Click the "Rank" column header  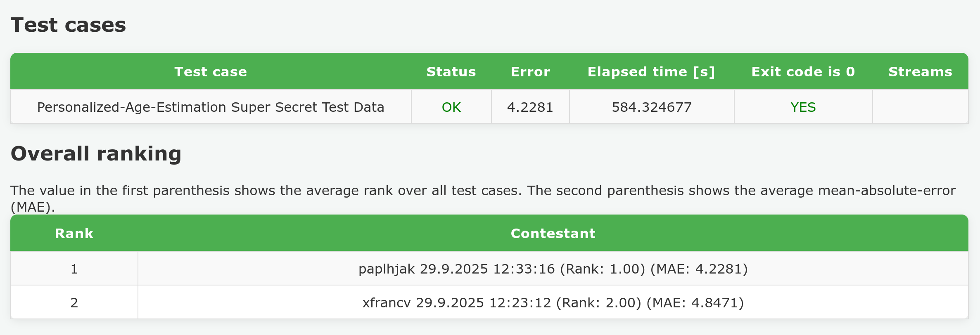(74, 234)
